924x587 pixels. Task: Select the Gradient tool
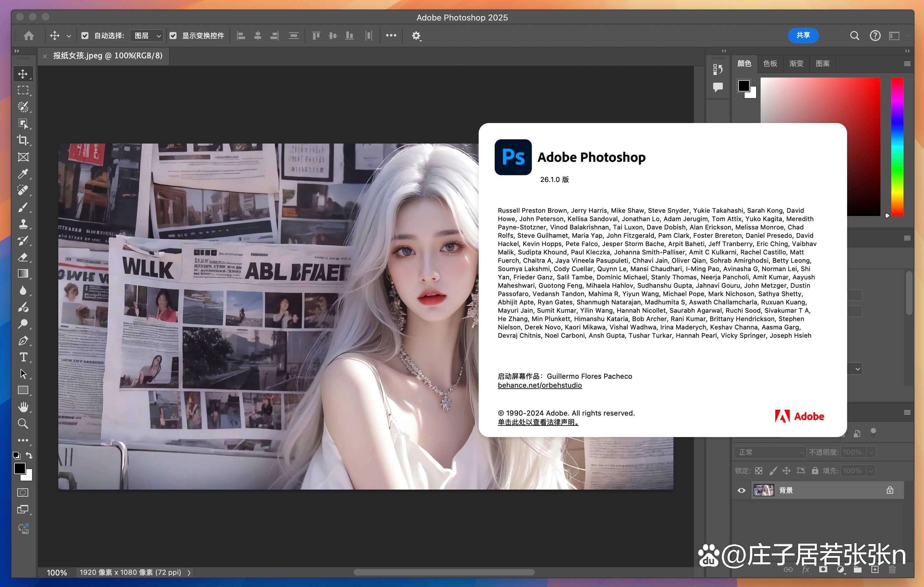pyautogui.click(x=23, y=274)
